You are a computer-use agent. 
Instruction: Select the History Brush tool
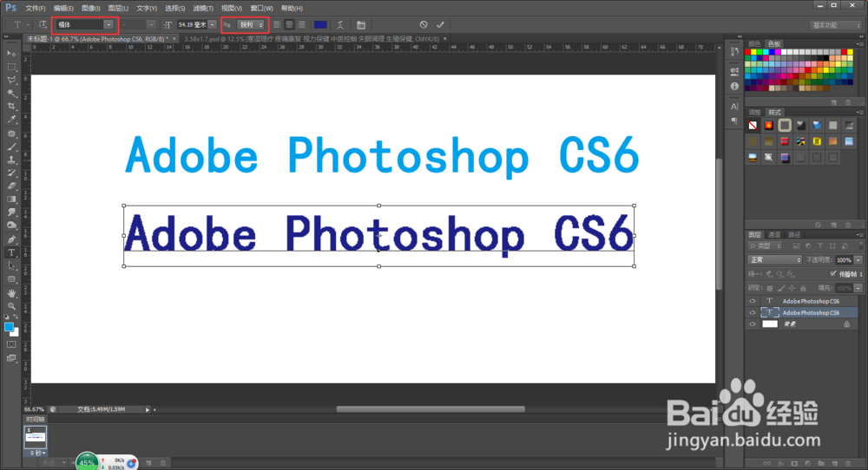(11, 173)
